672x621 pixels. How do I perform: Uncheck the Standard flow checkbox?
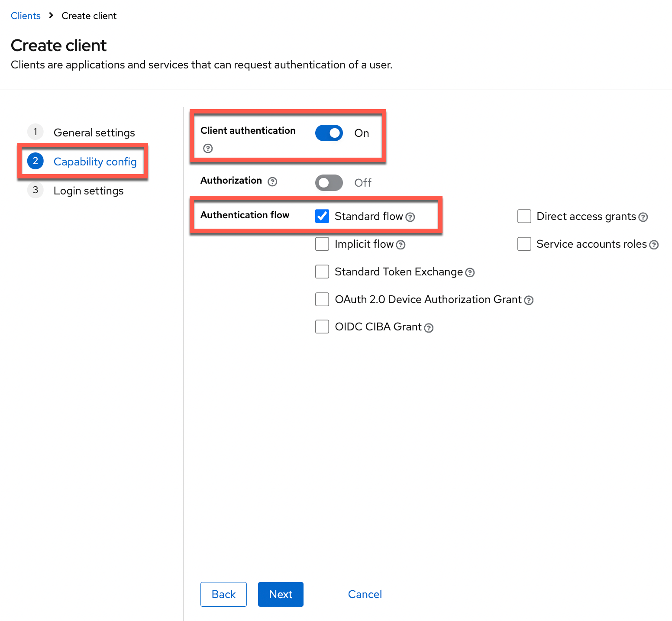[322, 216]
